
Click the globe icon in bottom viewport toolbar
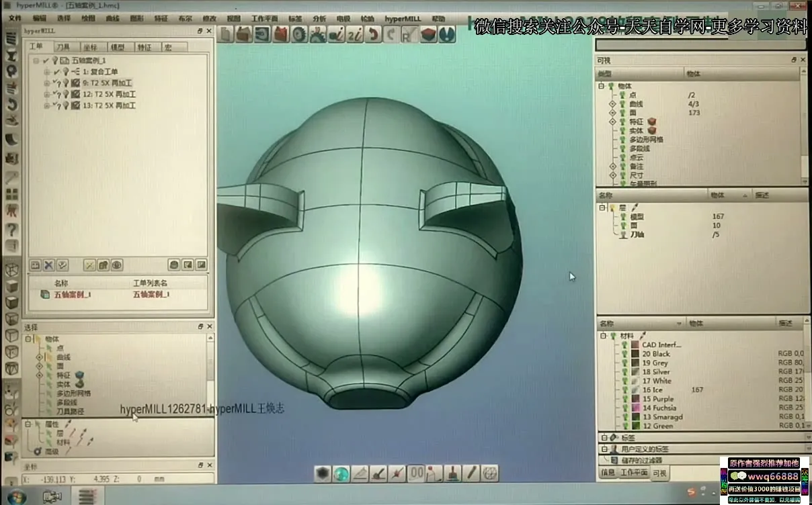(x=341, y=473)
